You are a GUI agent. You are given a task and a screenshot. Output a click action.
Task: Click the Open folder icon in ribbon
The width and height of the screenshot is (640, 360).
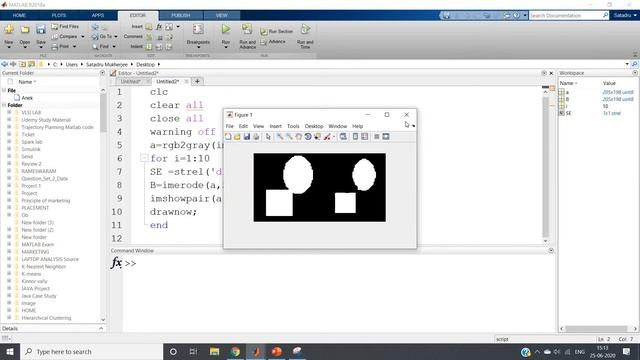click(x=25, y=30)
